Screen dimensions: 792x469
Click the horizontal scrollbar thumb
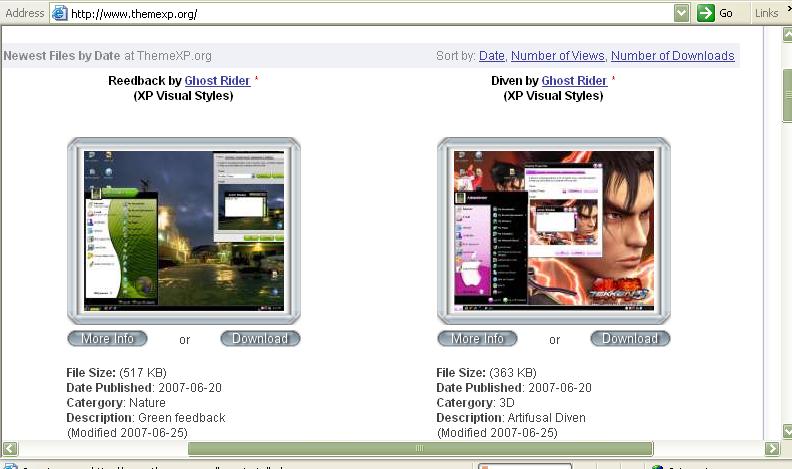click(420, 448)
